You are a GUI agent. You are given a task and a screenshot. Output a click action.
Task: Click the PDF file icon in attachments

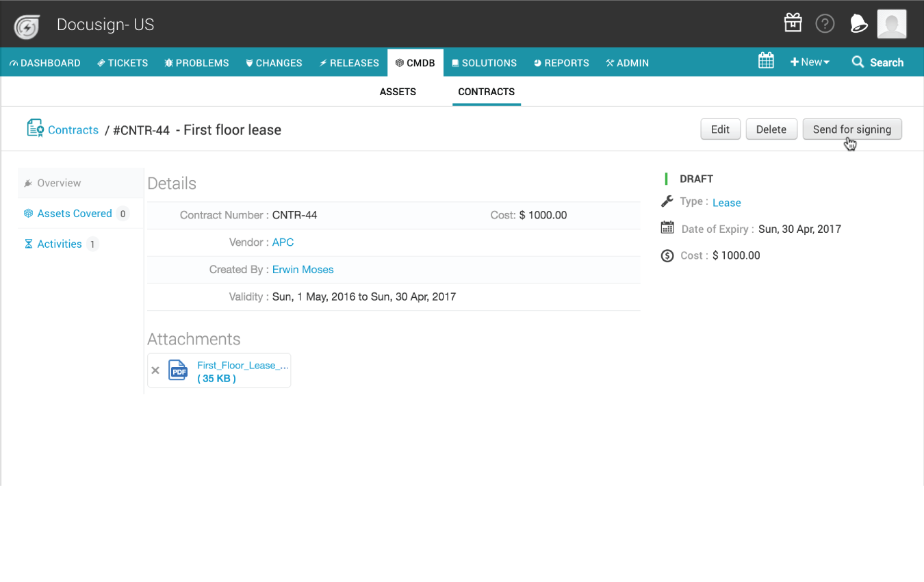point(178,370)
